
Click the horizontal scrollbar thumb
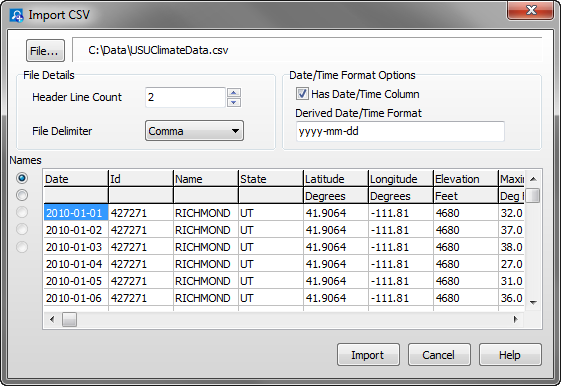69,319
